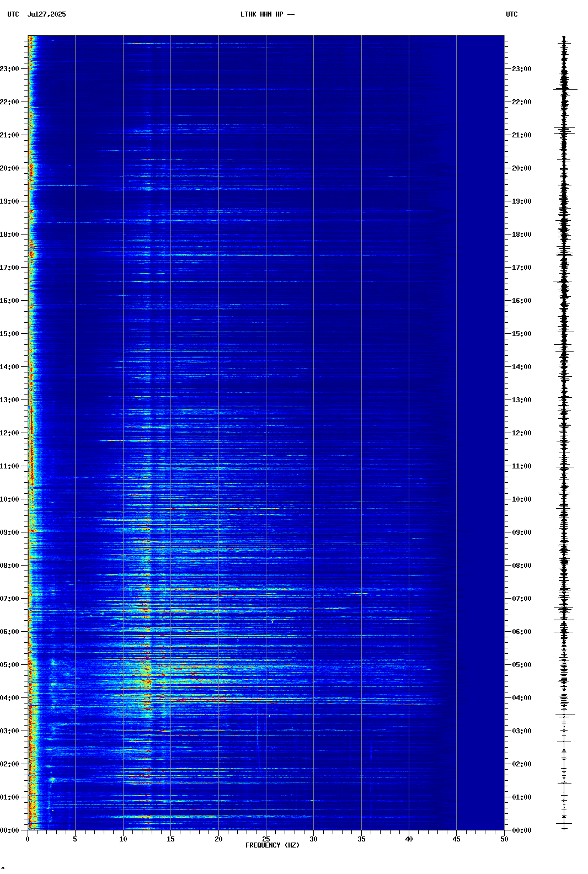Click the 15 Hz frequency tick label
The height and width of the screenshot is (874, 588).
pos(170,839)
